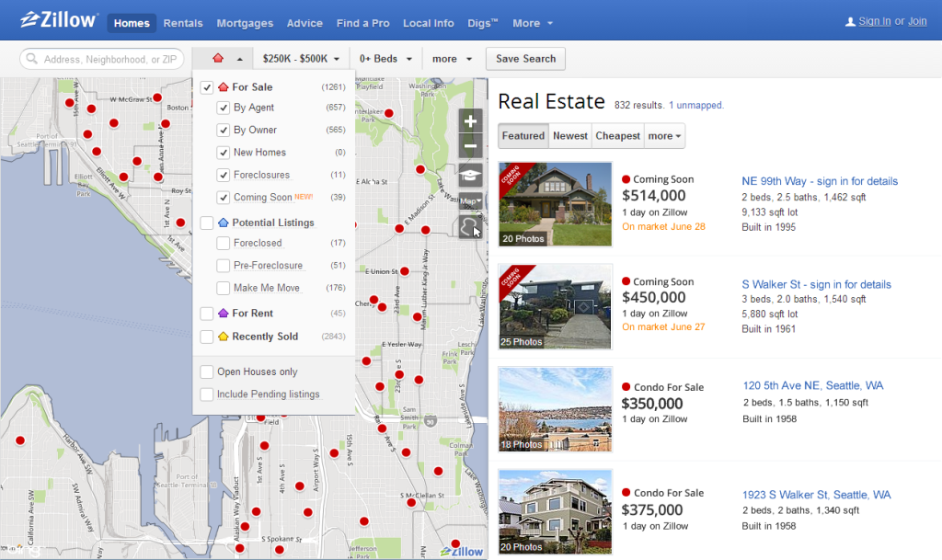The image size is (942, 560).
Task: Go to the Homes tab
Action: coord(132,23)
